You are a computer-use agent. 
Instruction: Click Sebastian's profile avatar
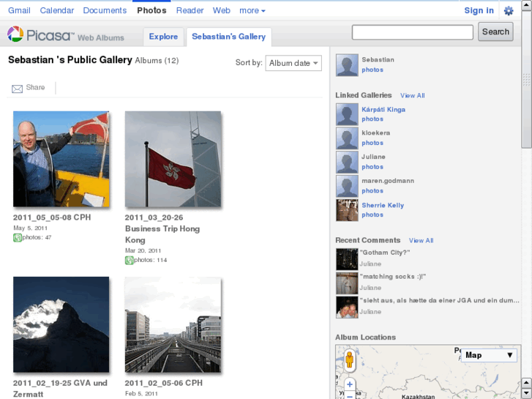click(x=347, y=64)
